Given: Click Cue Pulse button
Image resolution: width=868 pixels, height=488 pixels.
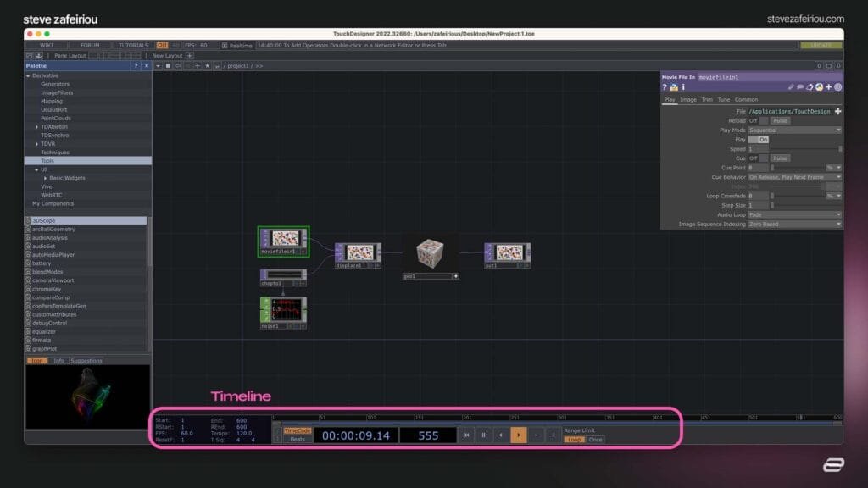Looking at the screenshot, I should [x=780, y=158].
